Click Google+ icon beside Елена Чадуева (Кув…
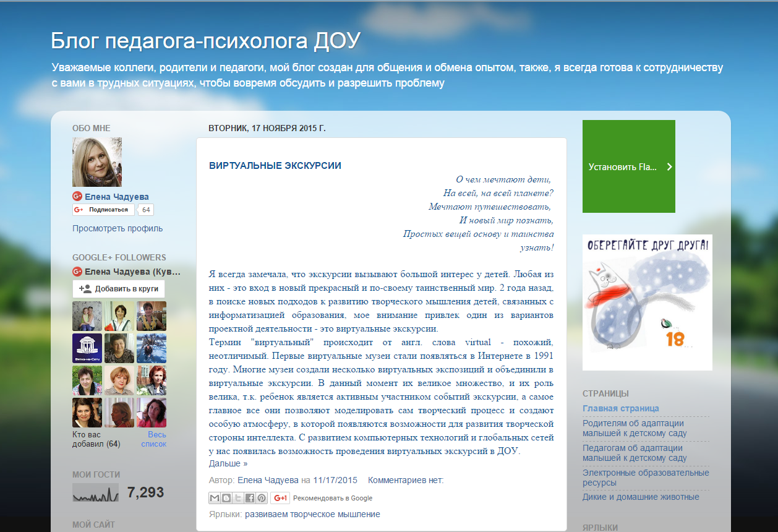This screenshot has height=532, width=778. (x=77, y=271)
